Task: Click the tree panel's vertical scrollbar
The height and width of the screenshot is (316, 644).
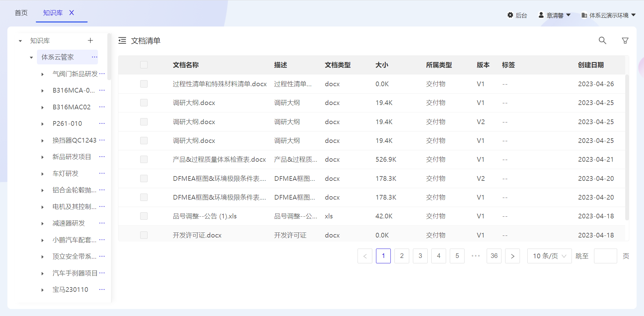Action: point(109,56)
